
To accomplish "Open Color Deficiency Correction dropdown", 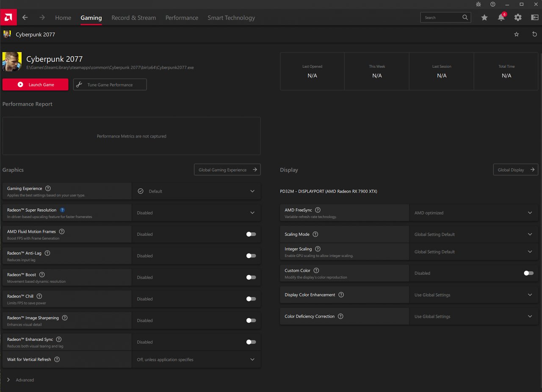I will coord(474,316).
